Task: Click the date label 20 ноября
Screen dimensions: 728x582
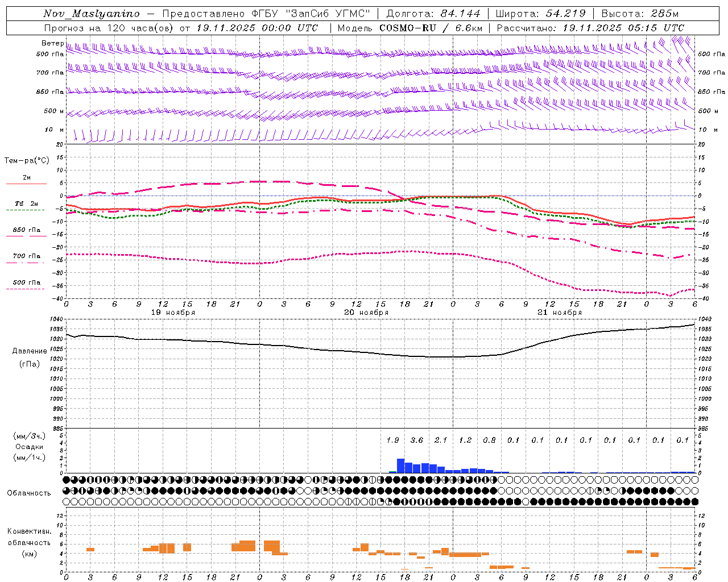Action: click(x=366, y=313)
